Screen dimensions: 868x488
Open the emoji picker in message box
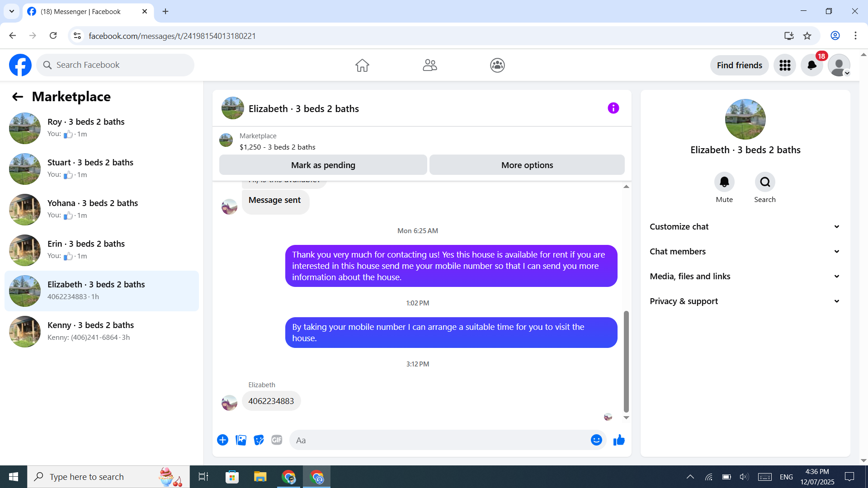tap(596, 440)
